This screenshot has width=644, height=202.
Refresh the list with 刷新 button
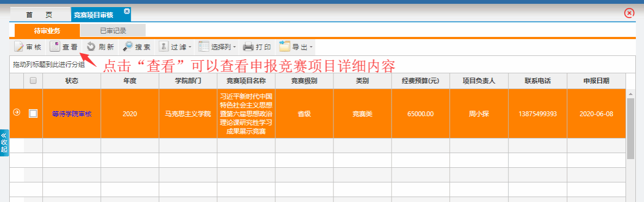click(x=100, y=47)
